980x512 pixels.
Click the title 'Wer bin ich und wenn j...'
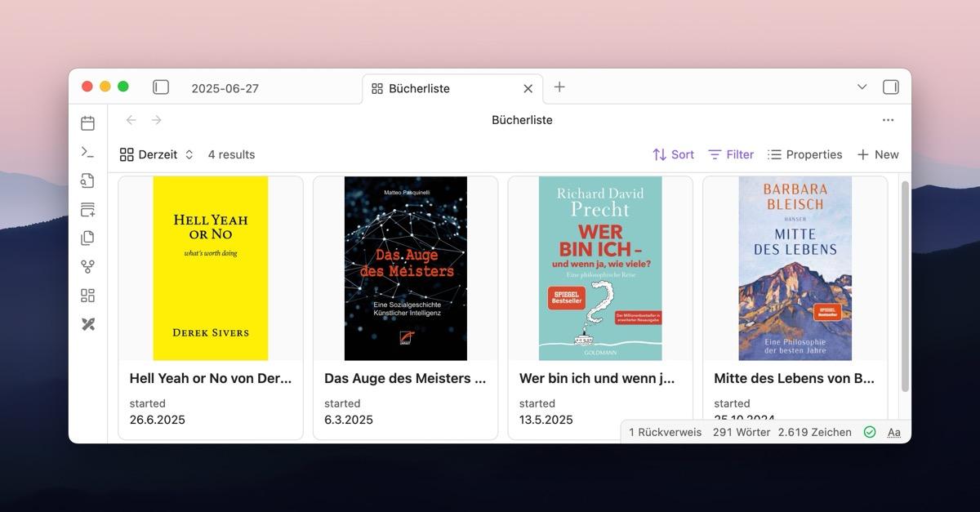(x=597, y=378)
